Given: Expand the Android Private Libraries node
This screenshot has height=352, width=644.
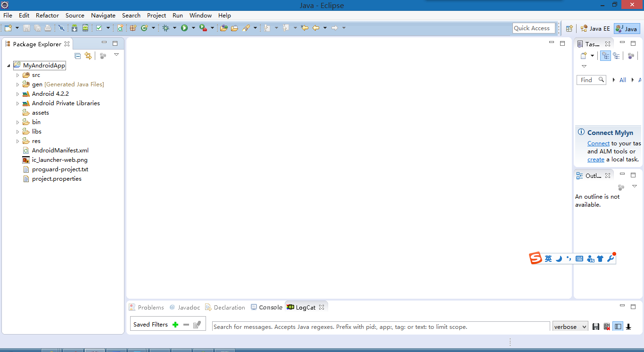Looking at the screenshot, I should [18, 103].
